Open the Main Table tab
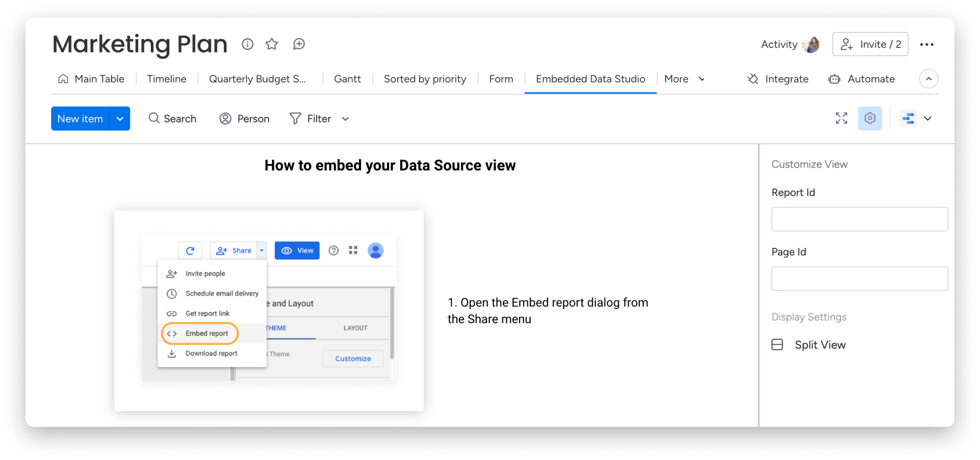 pyautogui.click(x=92, y=79)
